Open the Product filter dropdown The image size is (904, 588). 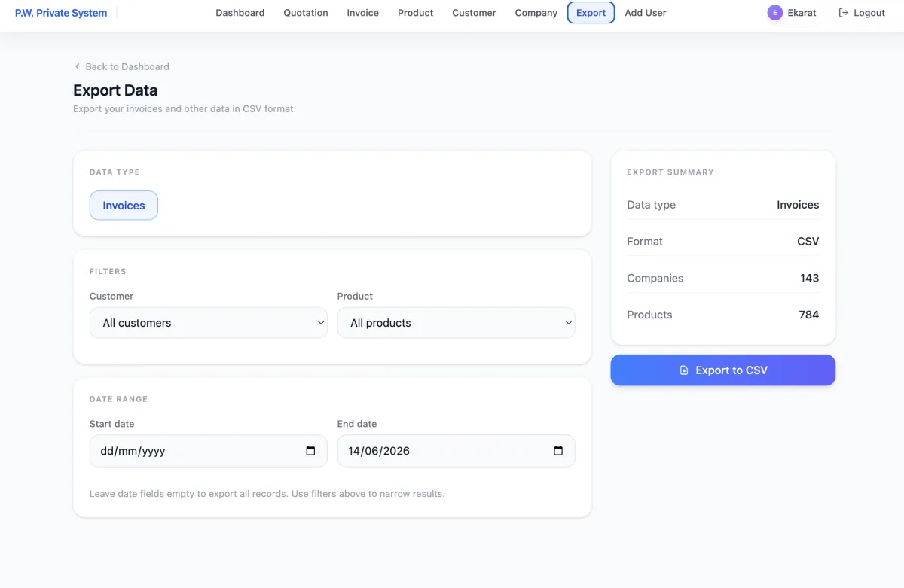click(456, 323)
